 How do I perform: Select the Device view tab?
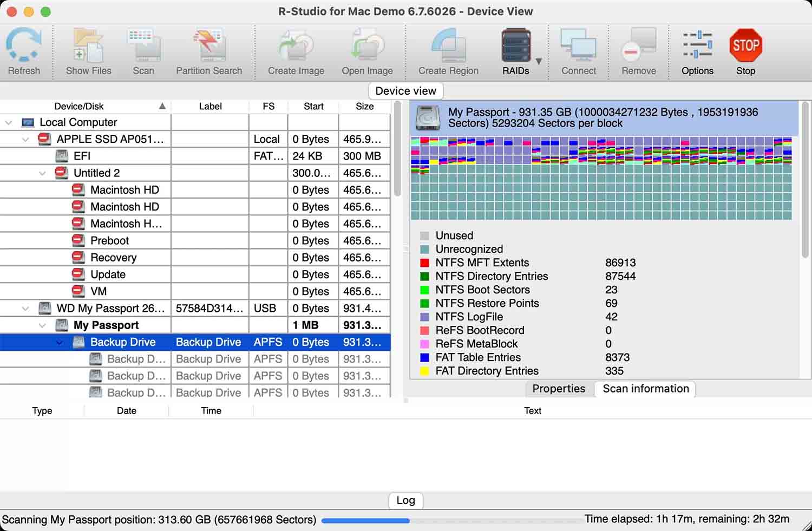pos(405,91)
